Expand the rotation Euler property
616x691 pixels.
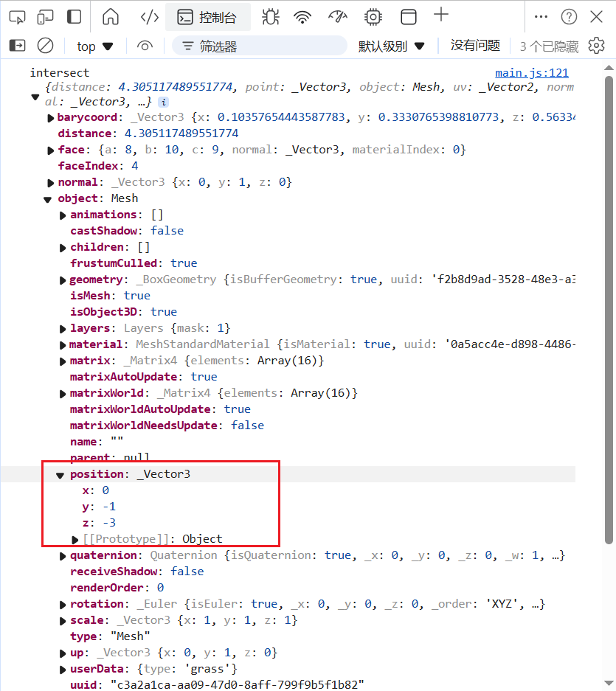point(63,605)
